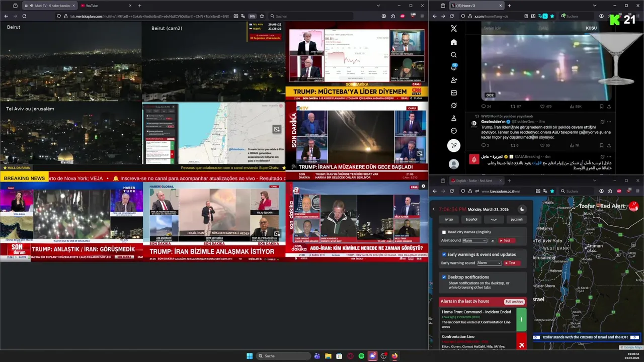Select the Takip tab in X timeline
644x362 pixels.
point(543,28)
